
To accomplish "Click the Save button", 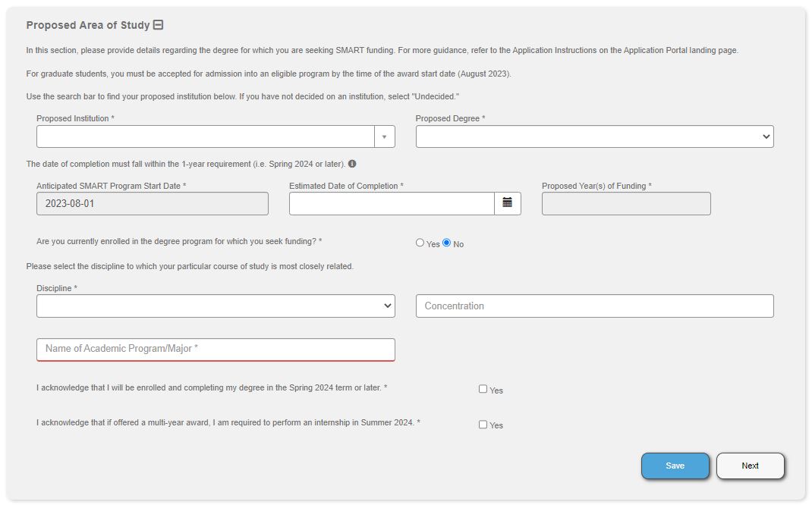I will (x=675, y=466).
